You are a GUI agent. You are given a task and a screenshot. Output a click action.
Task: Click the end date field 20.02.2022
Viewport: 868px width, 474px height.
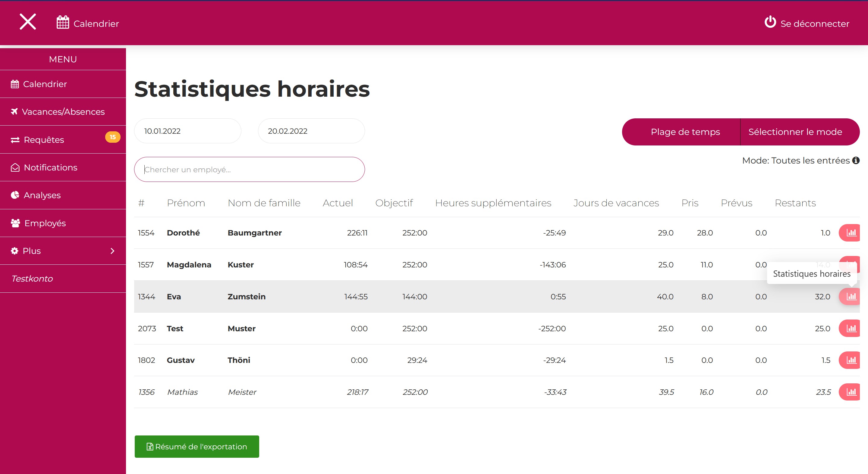[311, 131]
